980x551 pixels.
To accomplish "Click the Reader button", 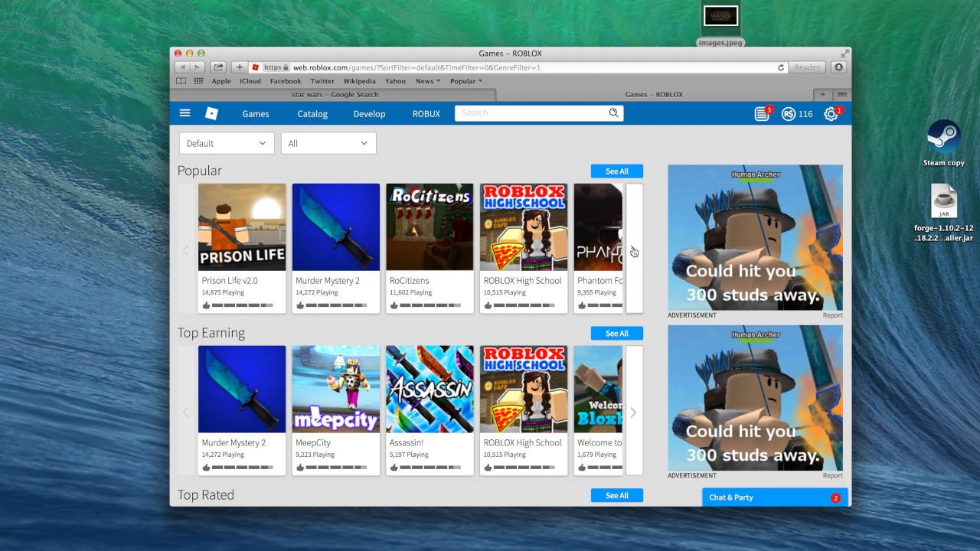I will (807, 67).
